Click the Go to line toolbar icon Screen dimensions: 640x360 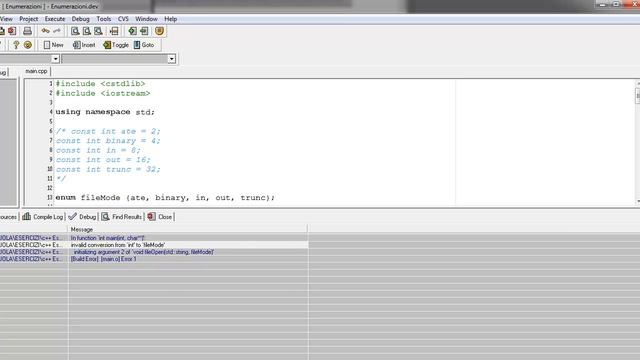coord(114,31)
